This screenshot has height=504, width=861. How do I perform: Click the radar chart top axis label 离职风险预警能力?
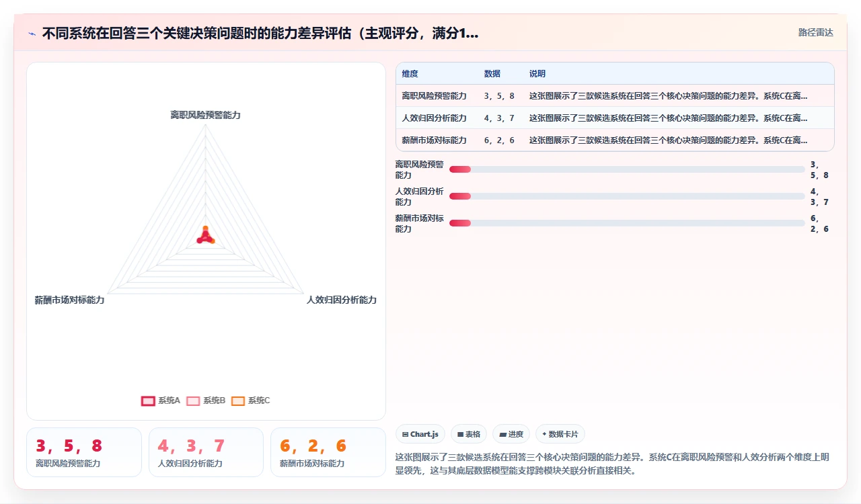(x=206, y=116)
